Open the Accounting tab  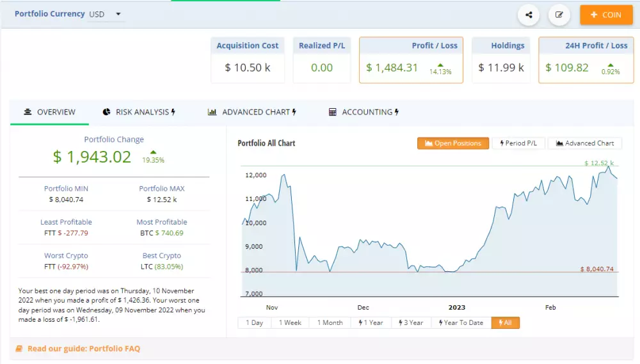click(364, 112)
